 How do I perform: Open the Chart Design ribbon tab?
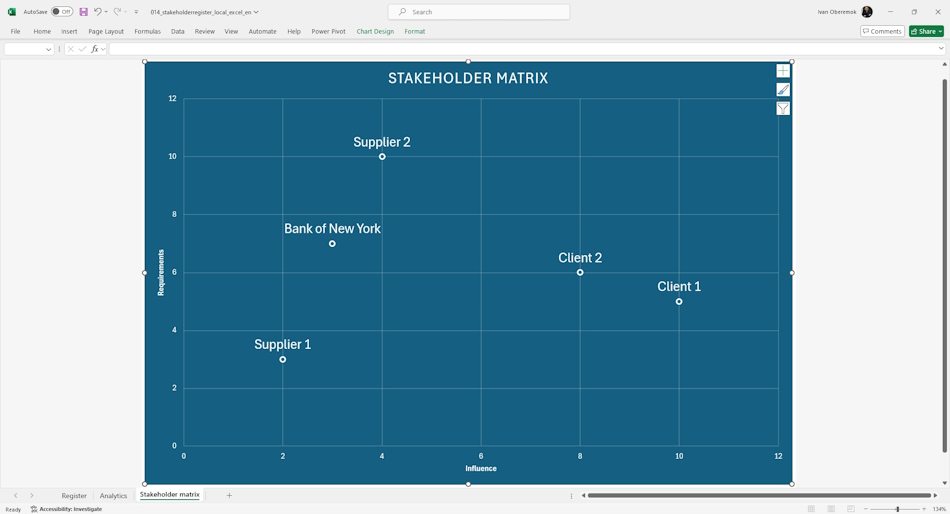pos(375,32)
